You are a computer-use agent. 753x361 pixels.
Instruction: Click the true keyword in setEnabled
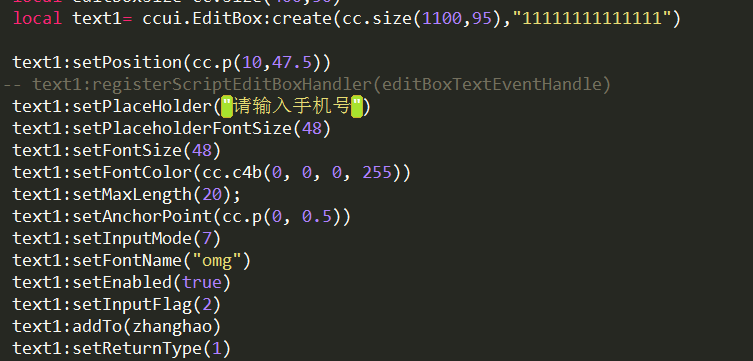point(201,282)
